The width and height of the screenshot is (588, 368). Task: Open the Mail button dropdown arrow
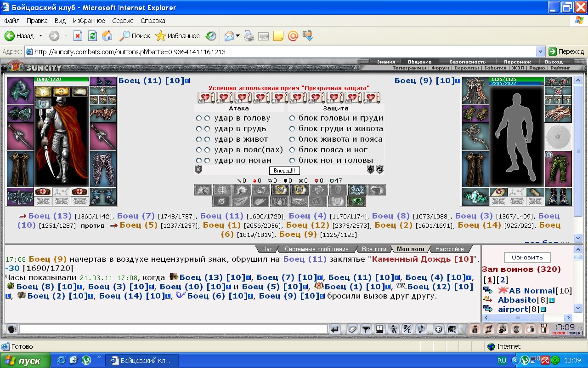237,36
